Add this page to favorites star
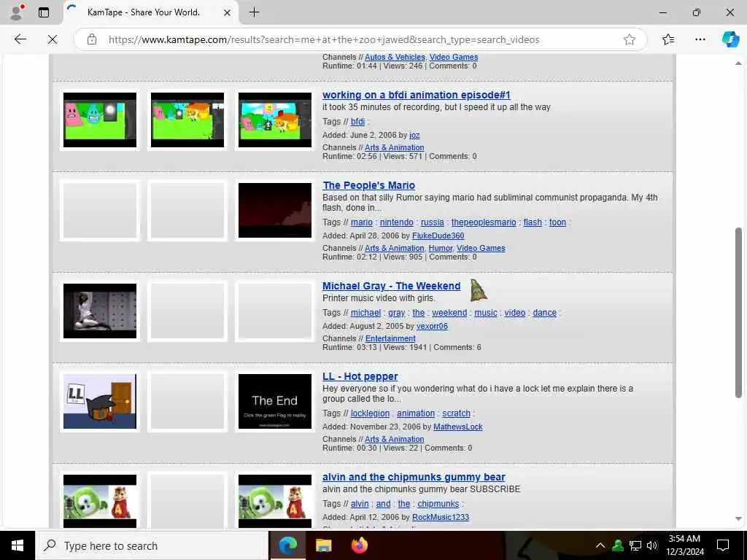Viewport: 747px width, 560px height. pyautogui.click(x=630, y=39)
